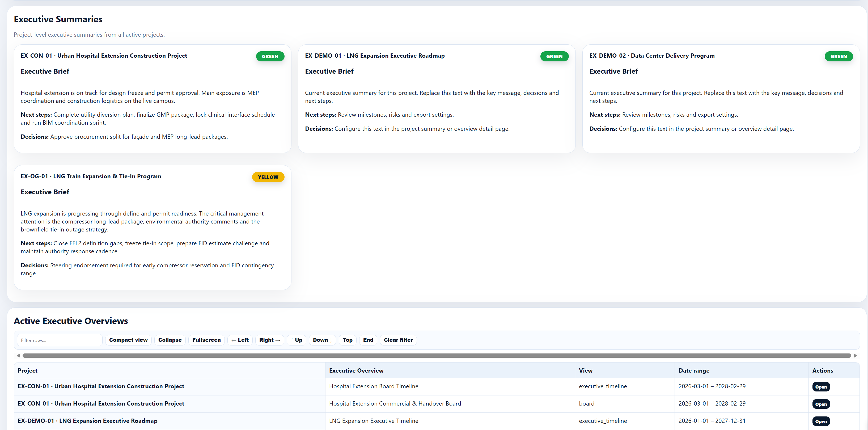Click the GREEN badge on EX-DEMO-01 card
The image size is (868, 430).
click(x=554, y=56)
